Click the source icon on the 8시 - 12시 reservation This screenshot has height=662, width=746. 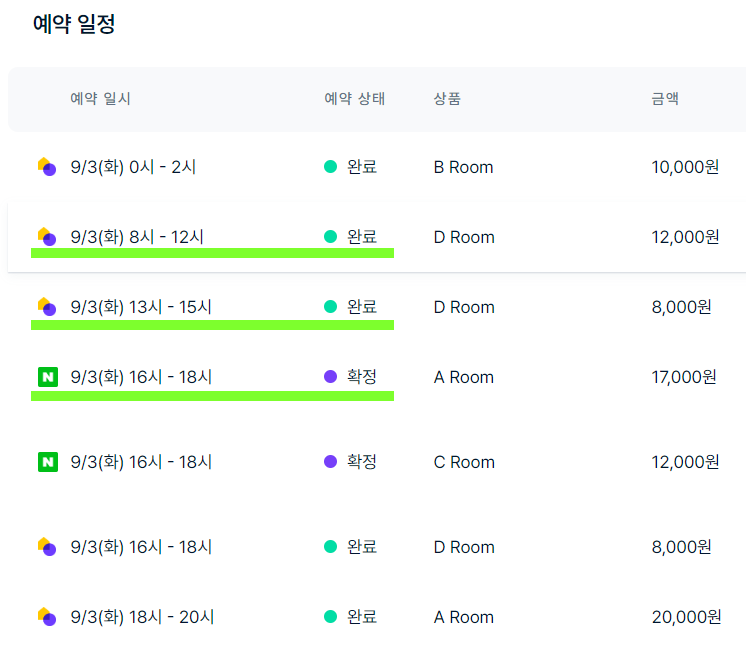(47, 237)
